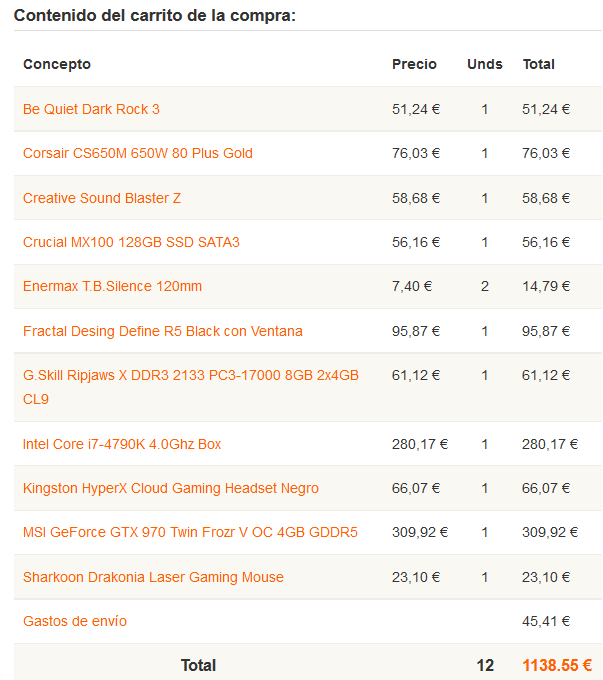Open G.Skill Ripjaws X DDR3 2133 link

pos(190,375)
